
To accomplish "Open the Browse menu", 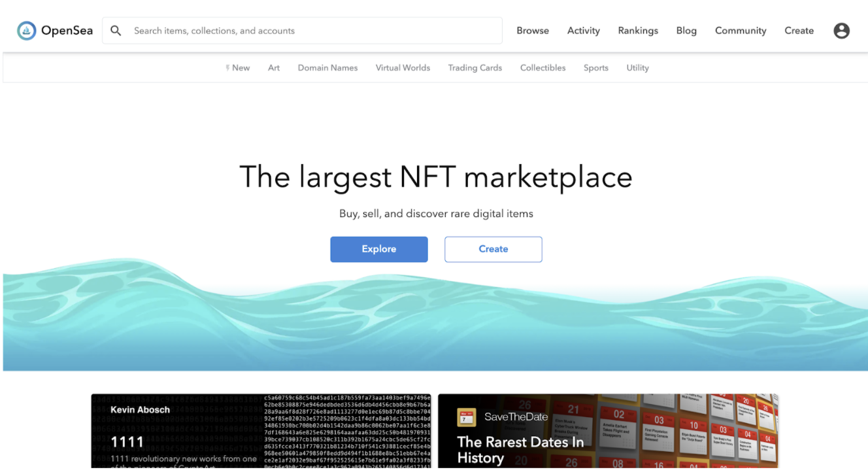I will (x=532, y=31).
